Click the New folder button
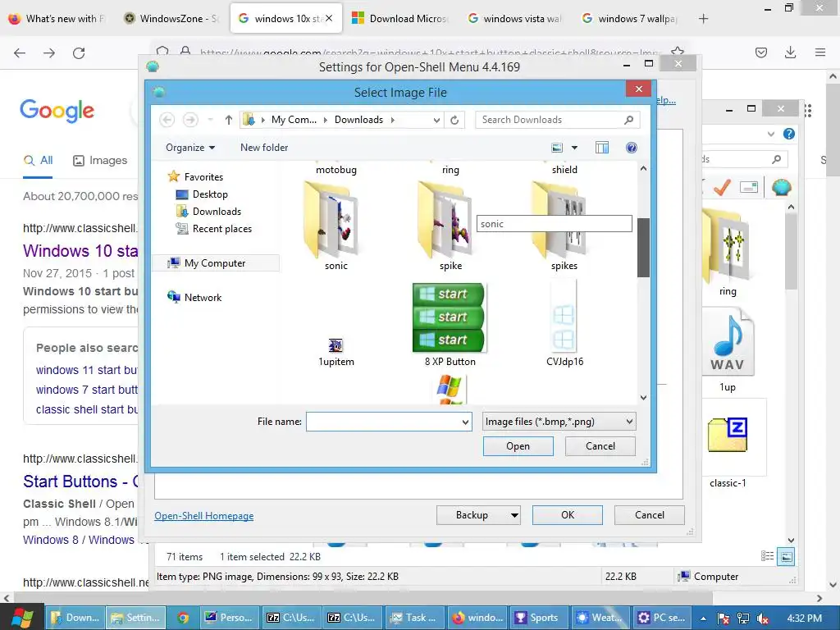Image resolution: width=840 pixels, height=630 pixels. [x=264, y=148]
